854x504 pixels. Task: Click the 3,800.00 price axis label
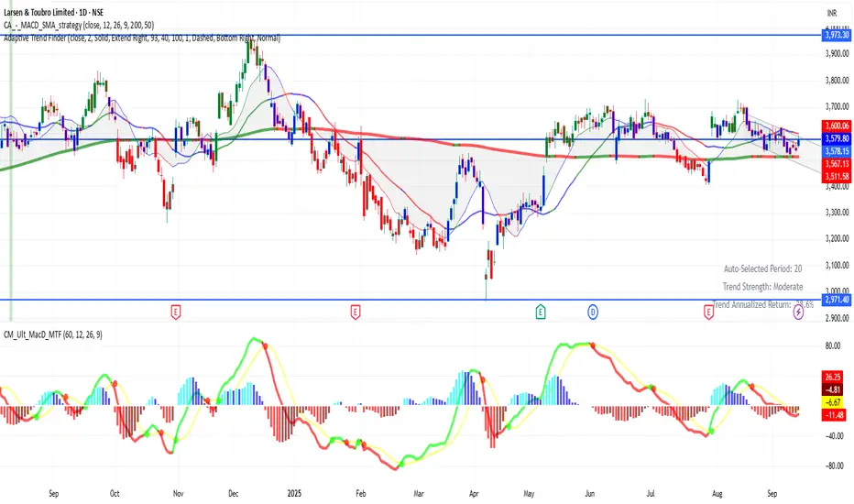[837, 80]
